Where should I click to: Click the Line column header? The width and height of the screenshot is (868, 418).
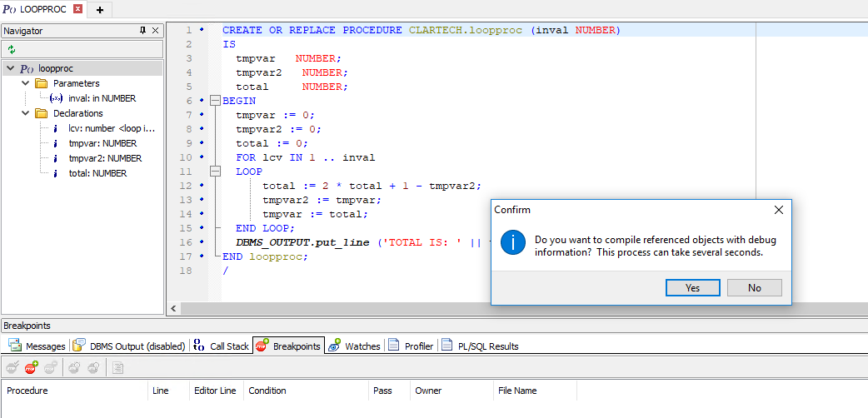[x=168, y=391]
